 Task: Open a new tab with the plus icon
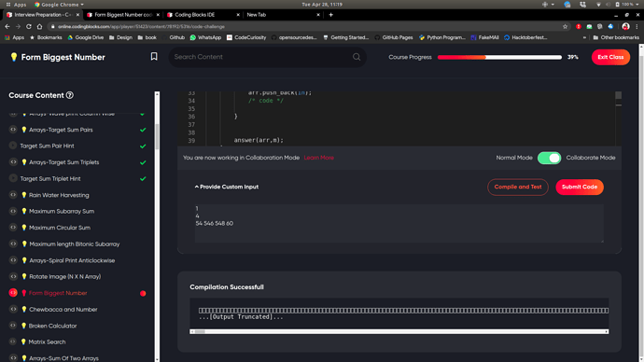click(x=331, y=15)
